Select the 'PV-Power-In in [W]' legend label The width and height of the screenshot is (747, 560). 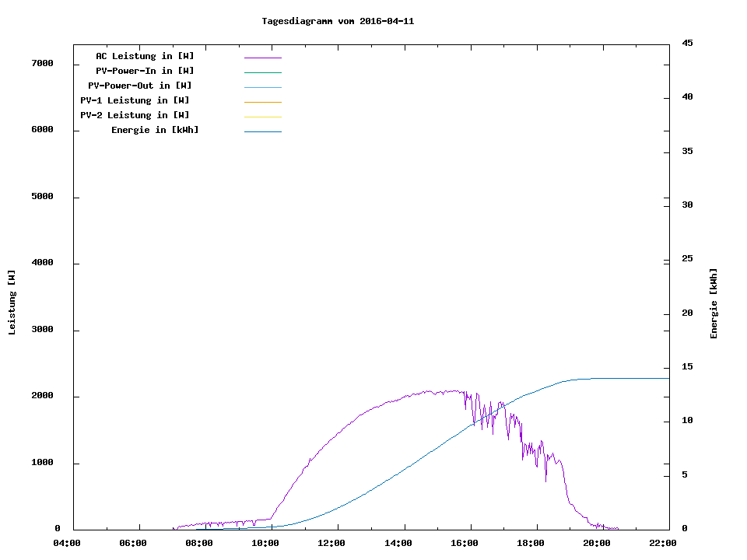tap(145, 71)
